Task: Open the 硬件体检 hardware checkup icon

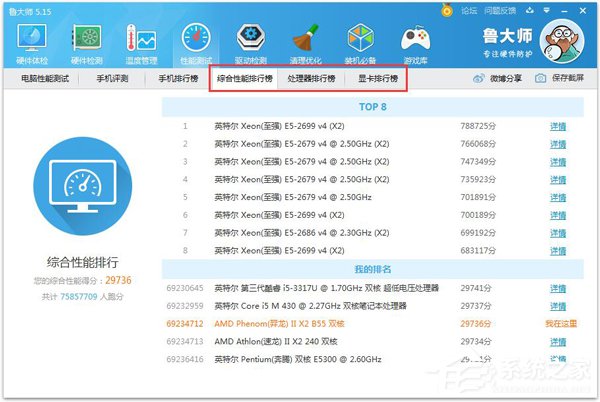Action: pos(32,37)
